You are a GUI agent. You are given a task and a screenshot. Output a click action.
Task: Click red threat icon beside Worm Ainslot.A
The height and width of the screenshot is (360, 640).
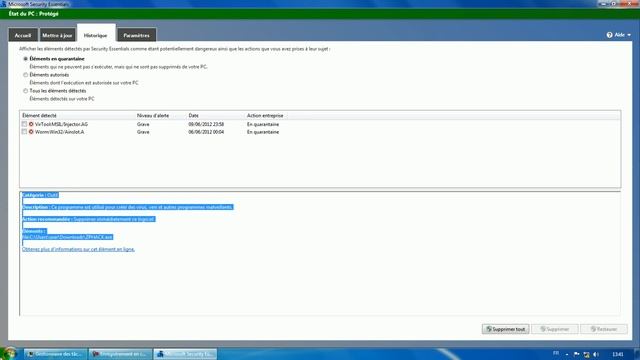pyautogui.click(x=31, y=132)
